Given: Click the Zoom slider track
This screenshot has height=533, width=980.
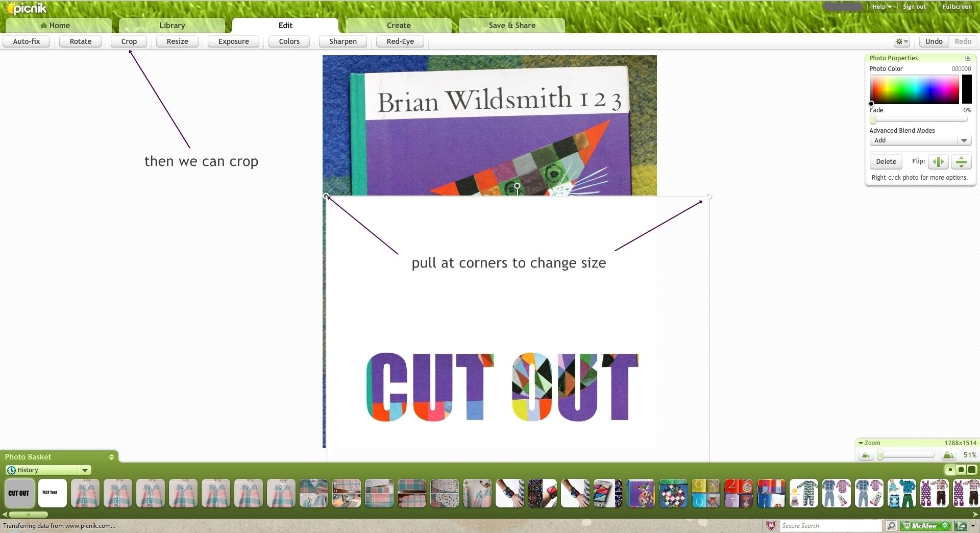Looking at the screenshot, I should click(906, 455).
